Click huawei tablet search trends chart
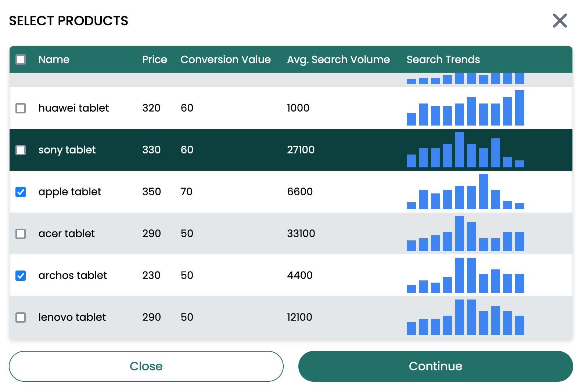Image resolution: width=582 pixels, height=392 pixels. (466, 108)
